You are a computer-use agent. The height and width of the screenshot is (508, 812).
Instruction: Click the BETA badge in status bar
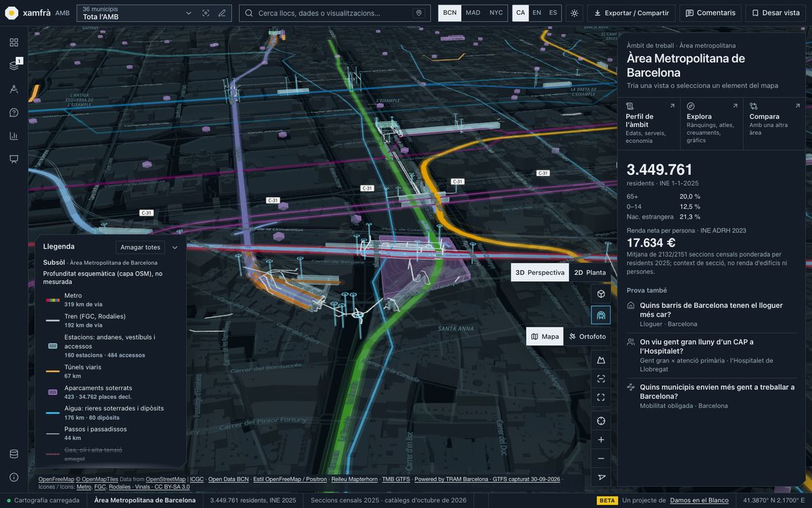[x=608, y=501]
